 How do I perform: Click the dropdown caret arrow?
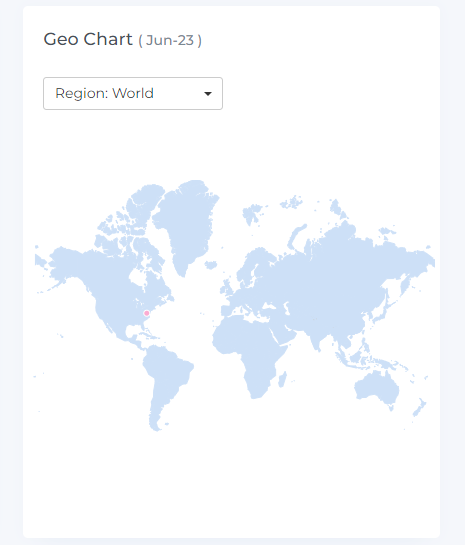208,94
